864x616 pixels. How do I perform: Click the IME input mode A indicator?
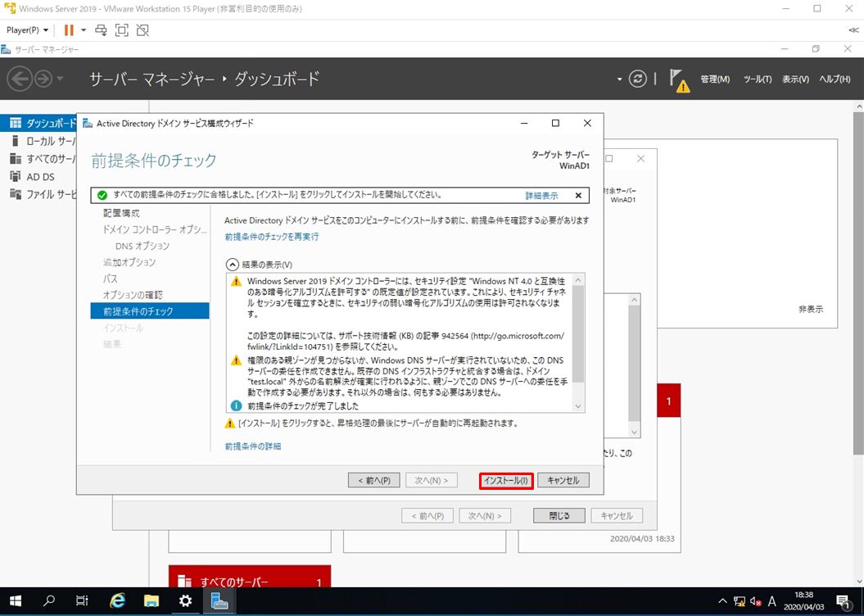tap(772, 601)
